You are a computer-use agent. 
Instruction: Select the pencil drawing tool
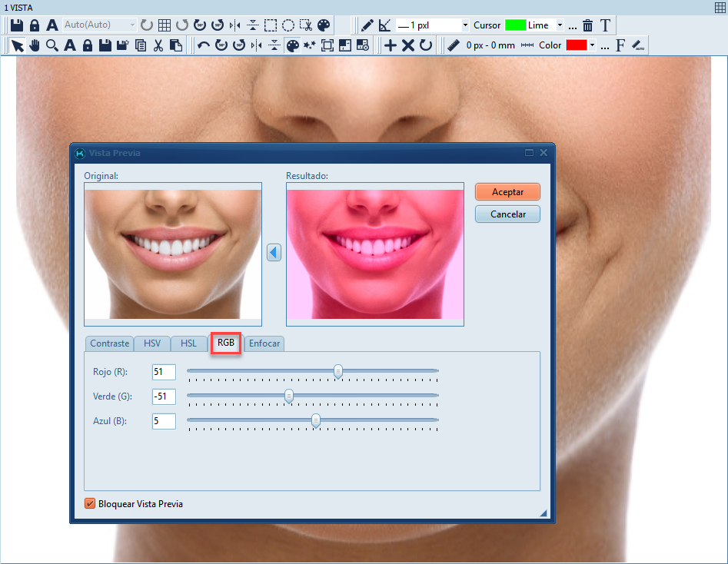click(367, 25)
